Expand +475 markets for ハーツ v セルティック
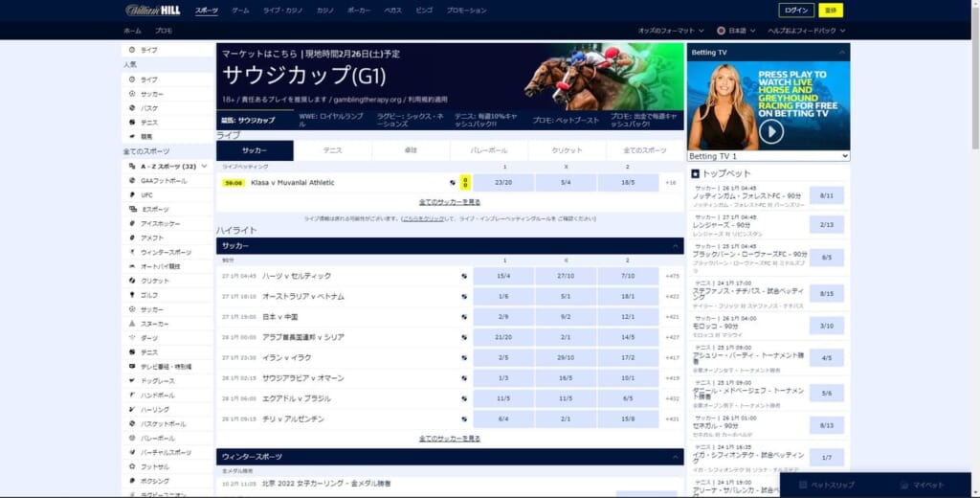The width and height of the screenshot is (980, 498). (672, 276)
